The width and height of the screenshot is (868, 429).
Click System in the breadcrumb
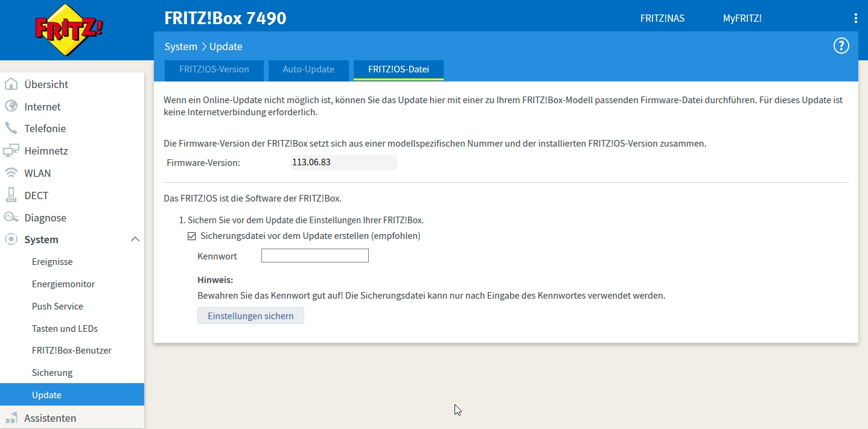180,46
